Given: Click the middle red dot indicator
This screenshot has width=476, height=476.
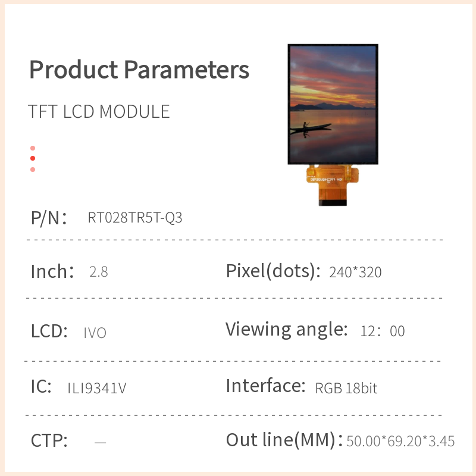Looking at the screenshot, I should [x=33, y=158].
